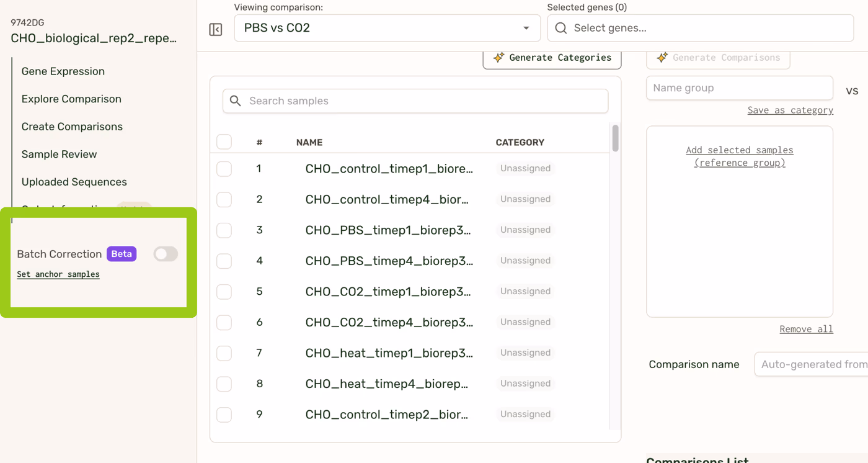Click the magnifier icon in Select genes
This screenshot has width=868, height=463.
[x=561, y=28]
